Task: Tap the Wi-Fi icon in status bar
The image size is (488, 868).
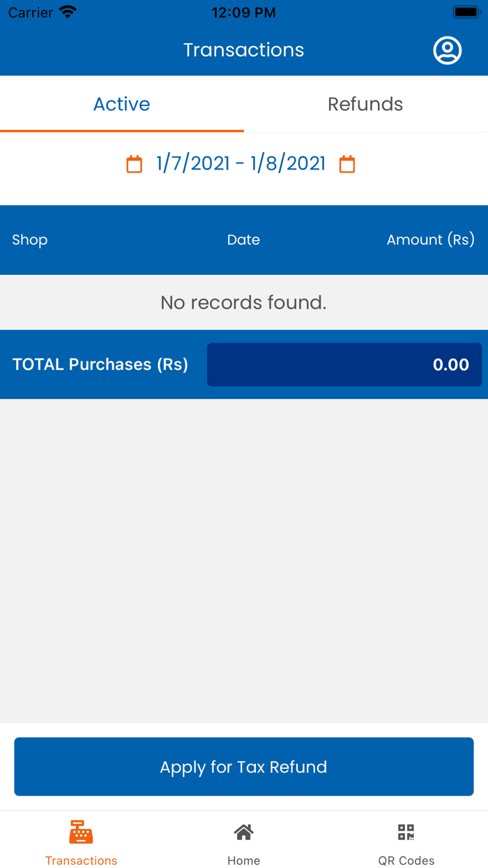Action: [x=68, y=11]
